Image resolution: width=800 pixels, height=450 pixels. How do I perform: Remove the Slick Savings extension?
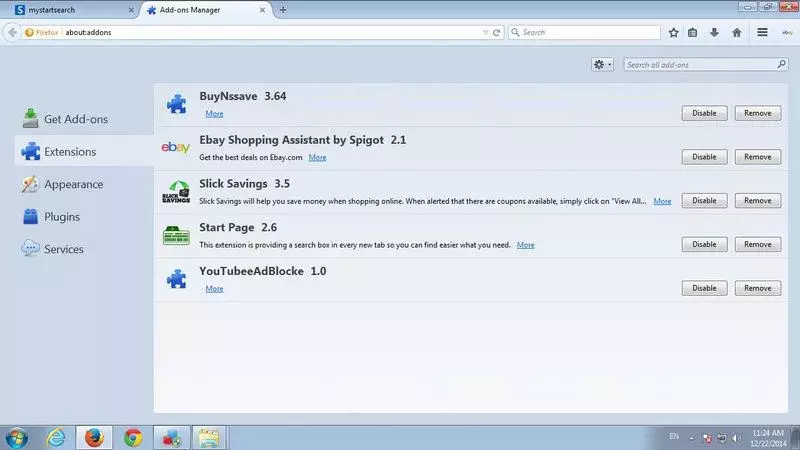click(x=758, y=201)
